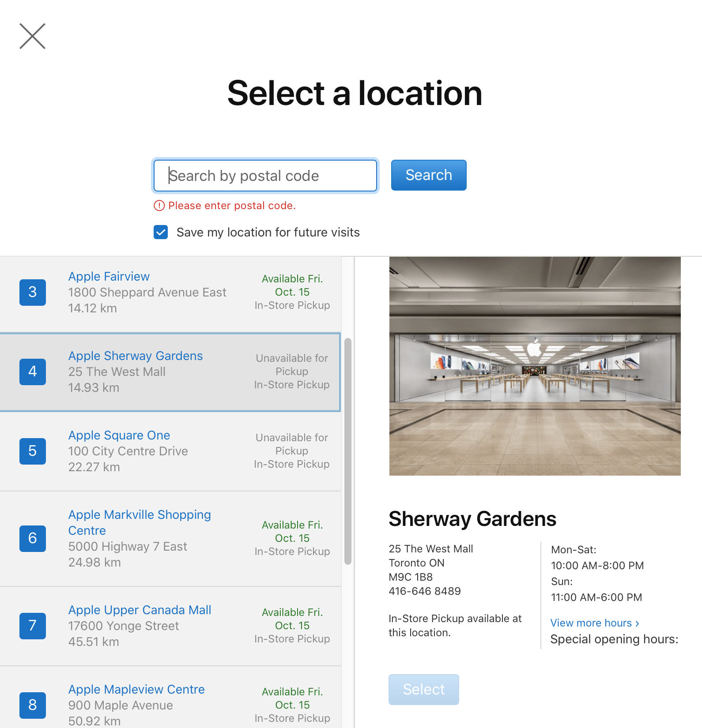The image size is (702, 728).
Task: Click the Please enter postal code error text
Action: 232,206
